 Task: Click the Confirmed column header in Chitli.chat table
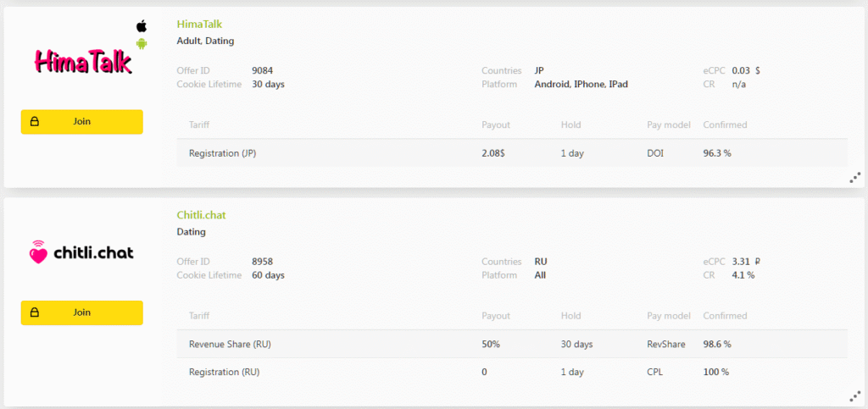pos(725,316)
